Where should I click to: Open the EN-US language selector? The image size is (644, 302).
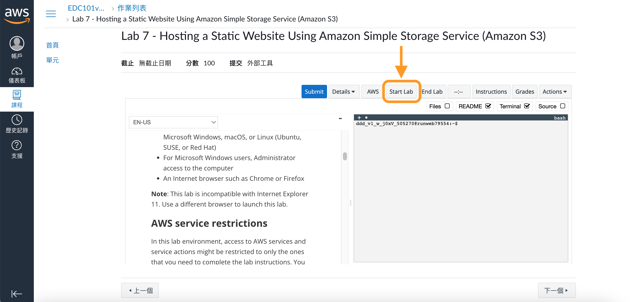click(173, 122)
